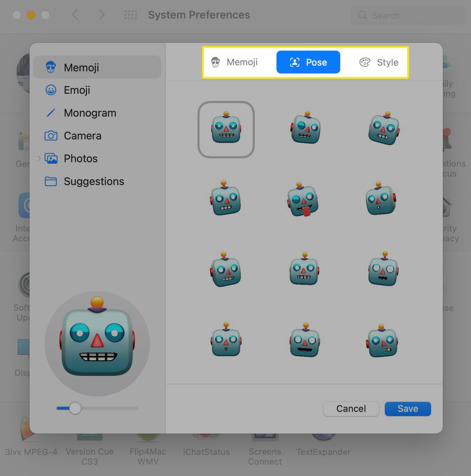Expand the Photos disclosure arrow

[x=39, y=158]
